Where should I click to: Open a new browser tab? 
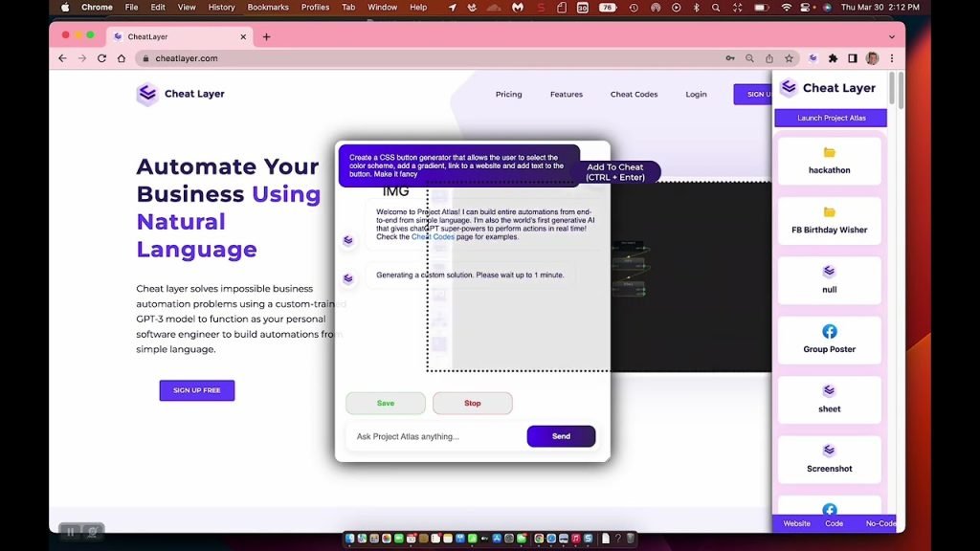(x=266, y=37)
